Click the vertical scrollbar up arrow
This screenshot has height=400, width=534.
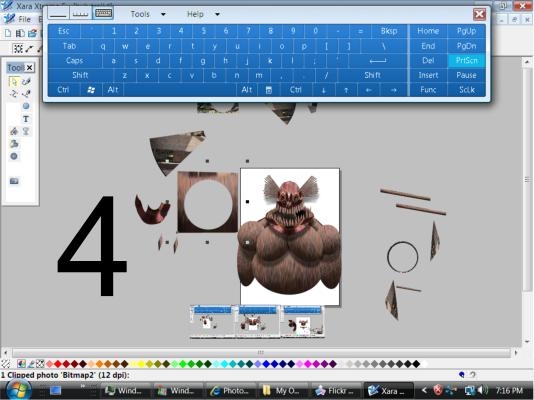coord(527,62)
